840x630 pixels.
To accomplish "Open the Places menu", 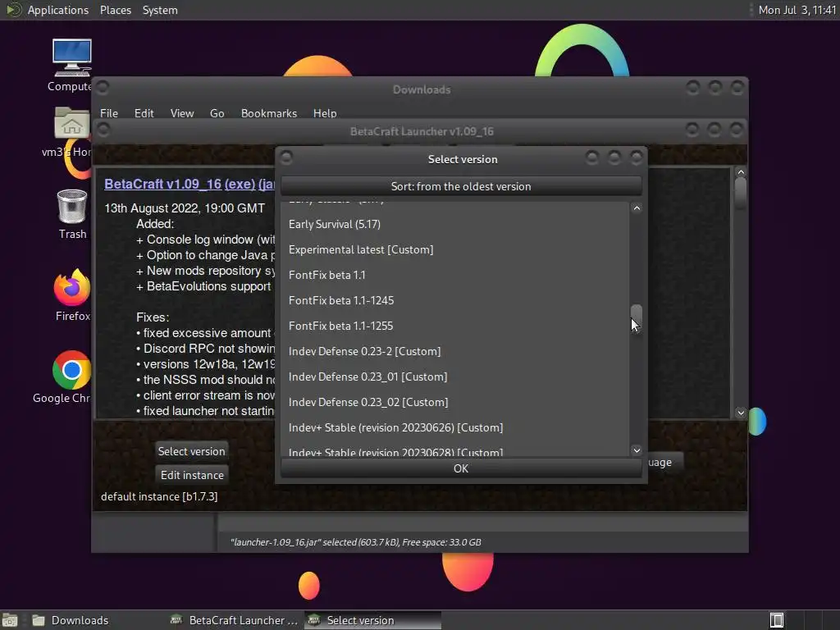I will click(x=115, y=10).
